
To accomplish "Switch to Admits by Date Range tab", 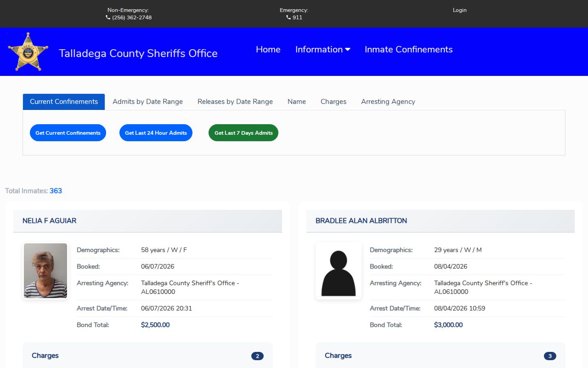I will click(x=147, y=102).
